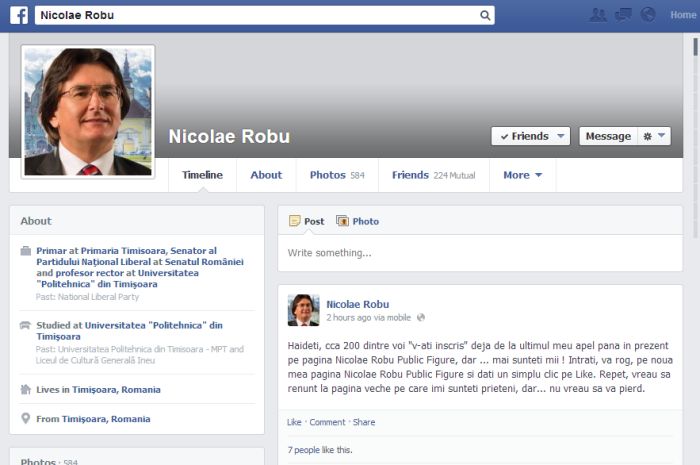
Task: Open the messages chat-bubble icon
Action: pyautogui.click(x=623, y=15)
